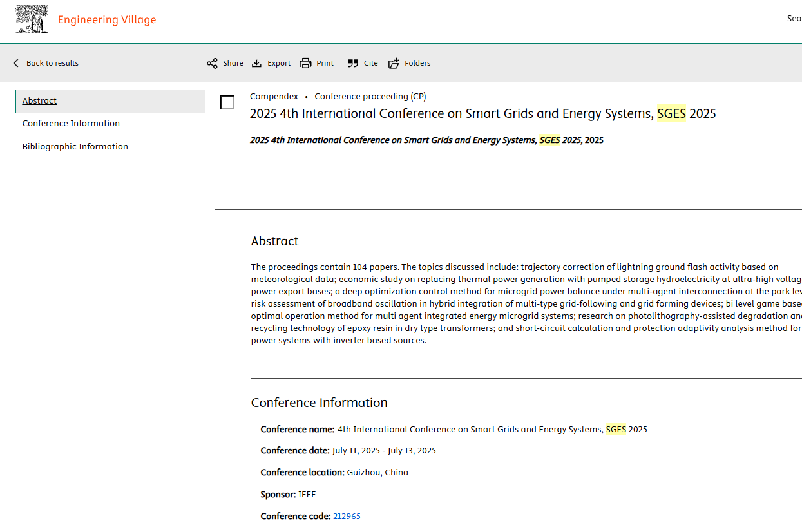Click the Share icon in the toolbar
Screen dimensions: 802x532
pos(212,63)
